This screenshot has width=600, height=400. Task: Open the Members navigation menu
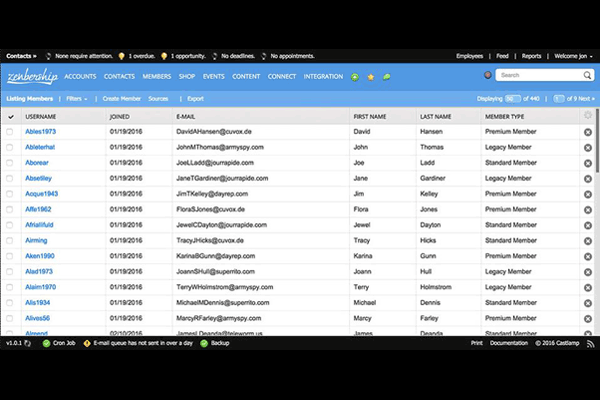157,77
